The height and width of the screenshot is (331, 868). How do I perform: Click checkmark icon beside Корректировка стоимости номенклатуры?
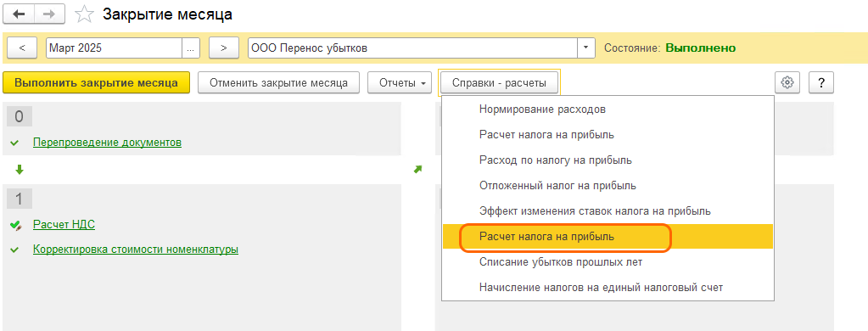pyautogui.click(x=14, y=250)
